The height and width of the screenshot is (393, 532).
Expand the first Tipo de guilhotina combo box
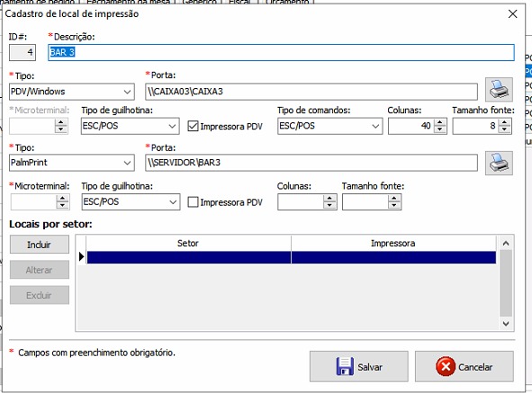172,126
